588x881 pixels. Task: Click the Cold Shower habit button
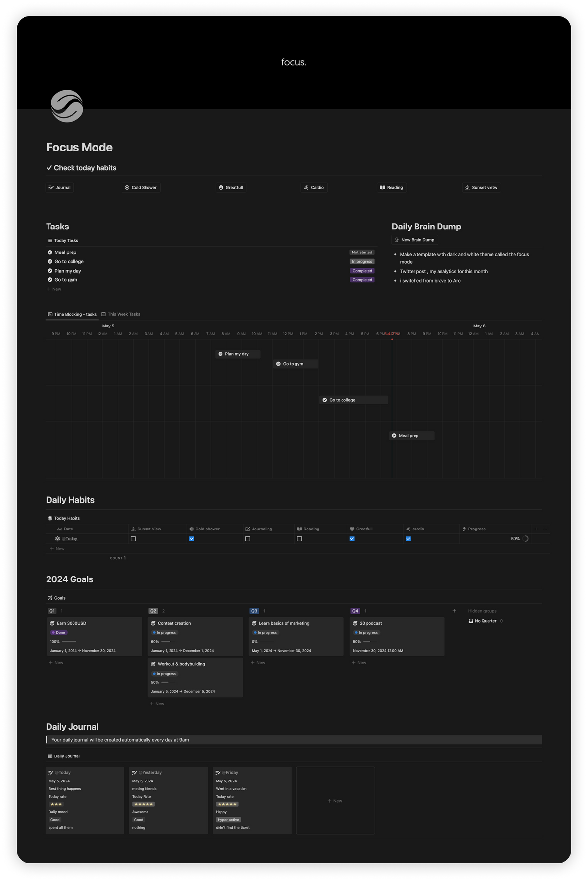141,187
